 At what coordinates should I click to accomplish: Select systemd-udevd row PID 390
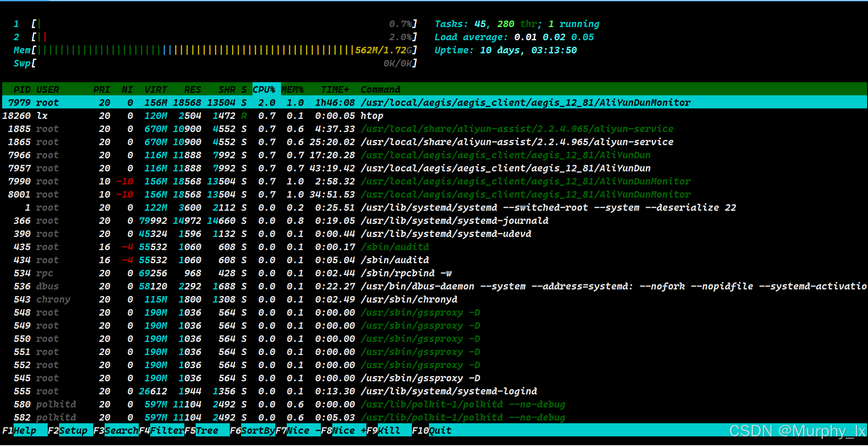[434, 233]
